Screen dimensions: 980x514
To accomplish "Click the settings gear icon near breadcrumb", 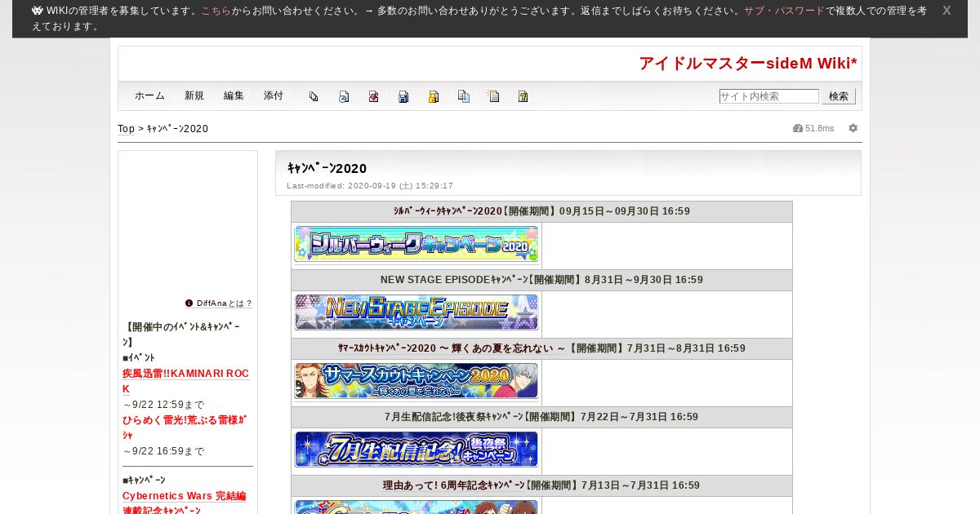I will click(853, 128).
